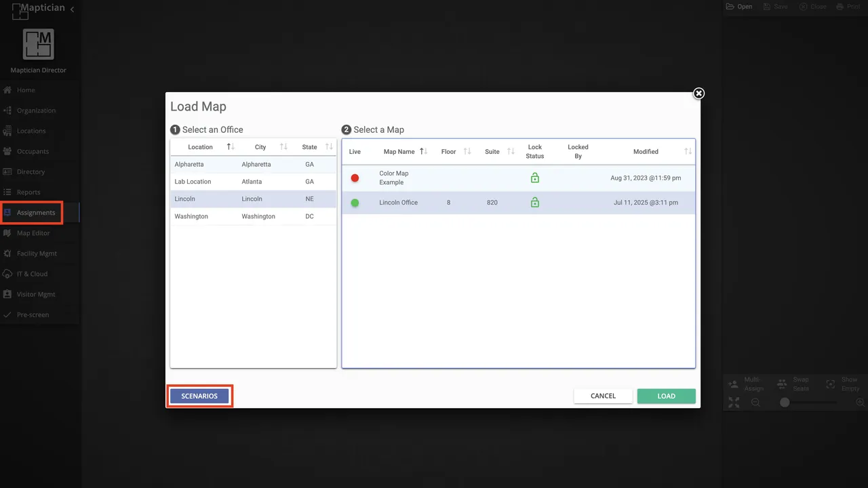Click the fit-to-screen arrows icon
868x488 pixels.
(734, 402)
